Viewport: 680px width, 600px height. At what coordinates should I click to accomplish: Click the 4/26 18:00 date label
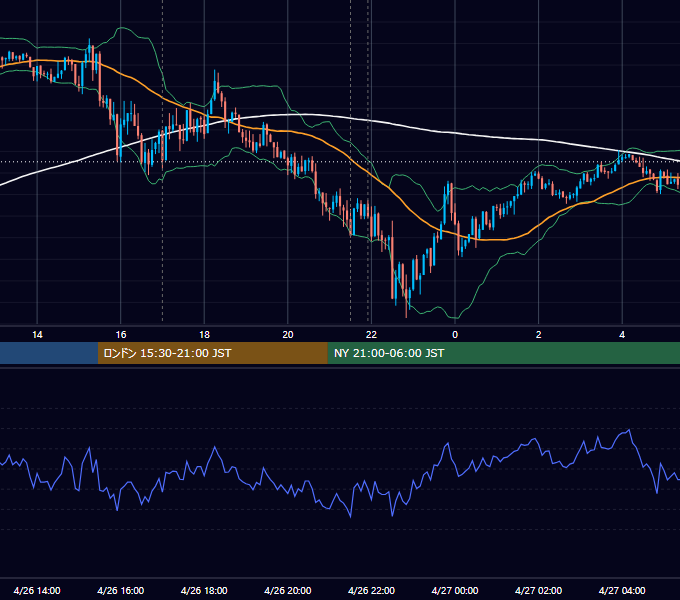point(204,590)
